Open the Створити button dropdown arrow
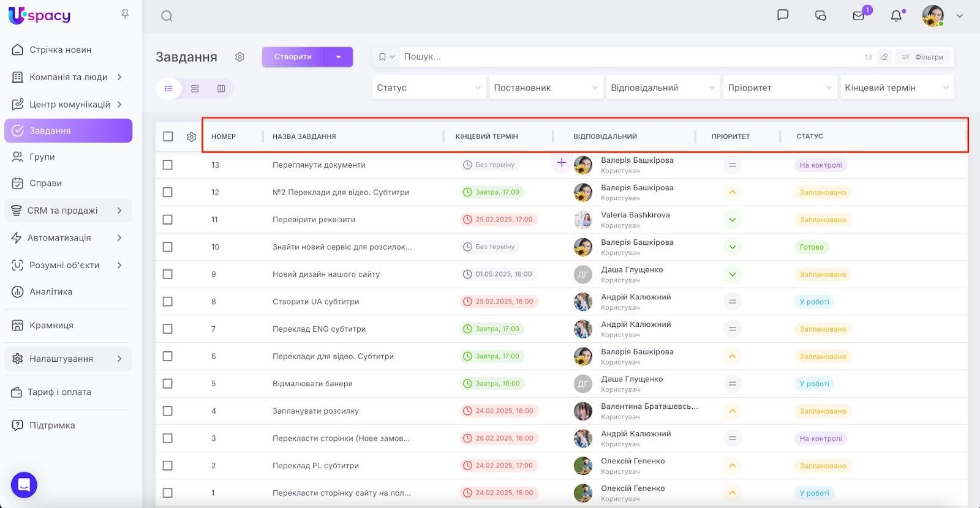The image size is (980, 508). click(x=339, y=57)
